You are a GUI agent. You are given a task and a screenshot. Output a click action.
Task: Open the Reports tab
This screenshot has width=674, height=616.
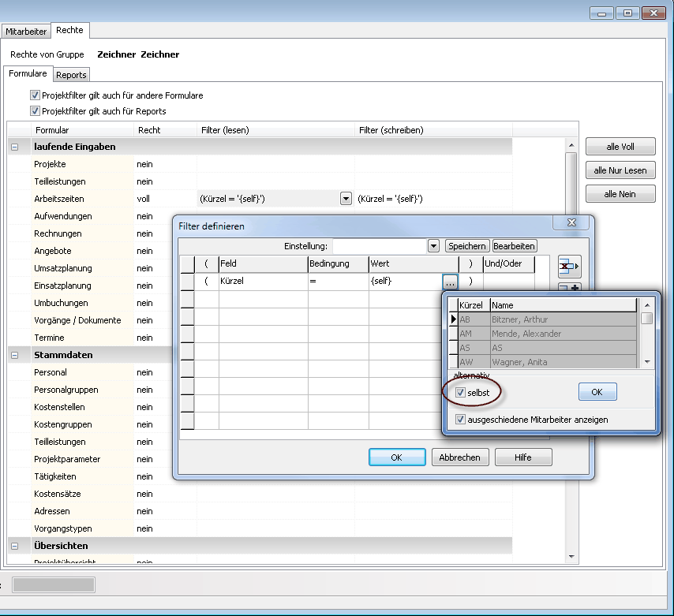click(x=71, y=75)
